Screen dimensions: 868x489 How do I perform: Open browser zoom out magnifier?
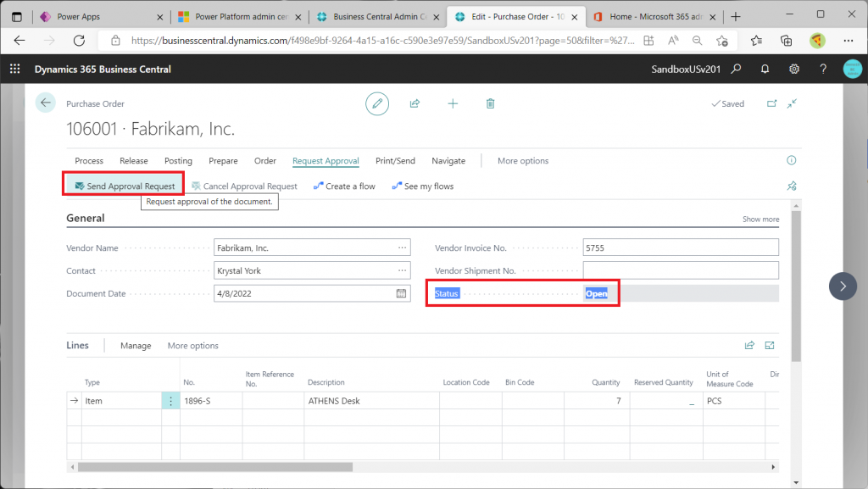tap(698, 41)
